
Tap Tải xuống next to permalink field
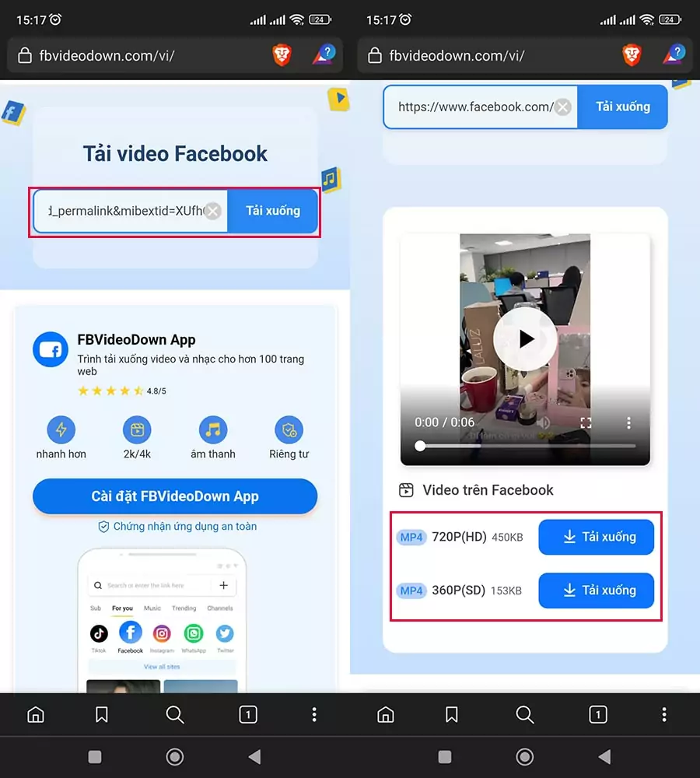[273, 211]
